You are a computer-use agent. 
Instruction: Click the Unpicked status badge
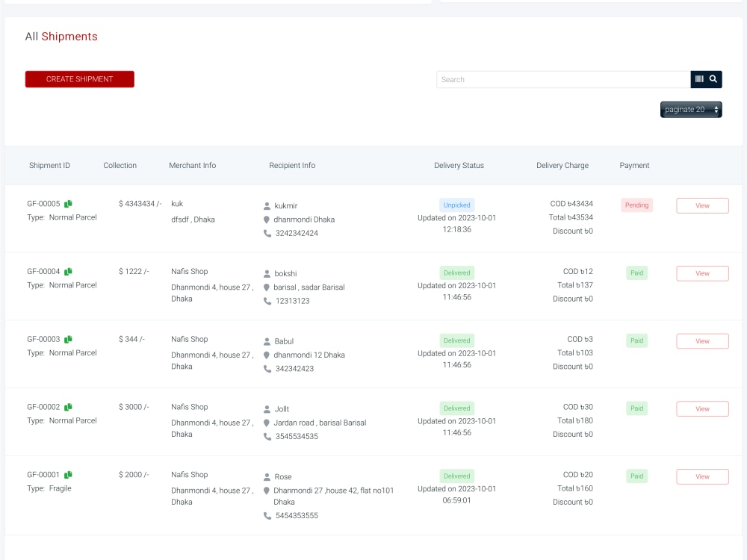(457, 205)
